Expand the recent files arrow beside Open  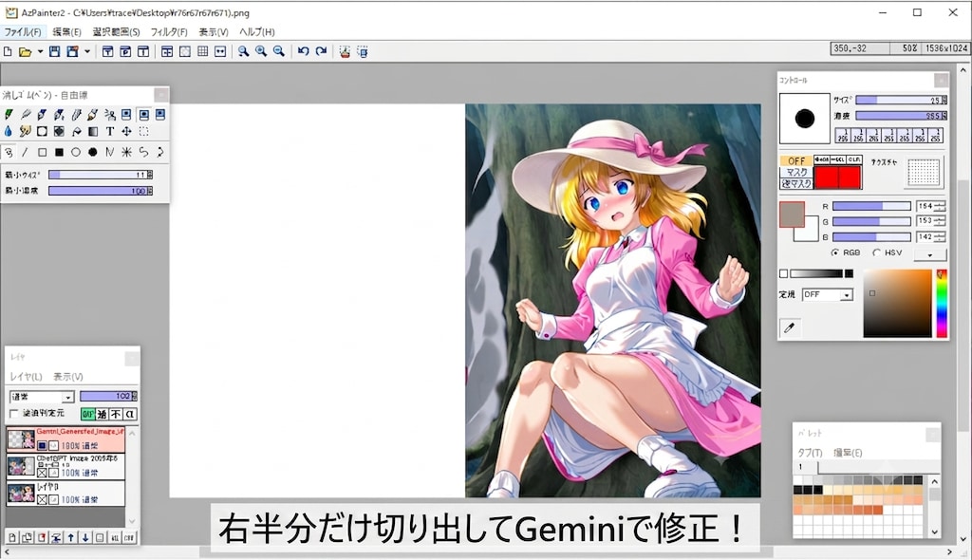40,52
